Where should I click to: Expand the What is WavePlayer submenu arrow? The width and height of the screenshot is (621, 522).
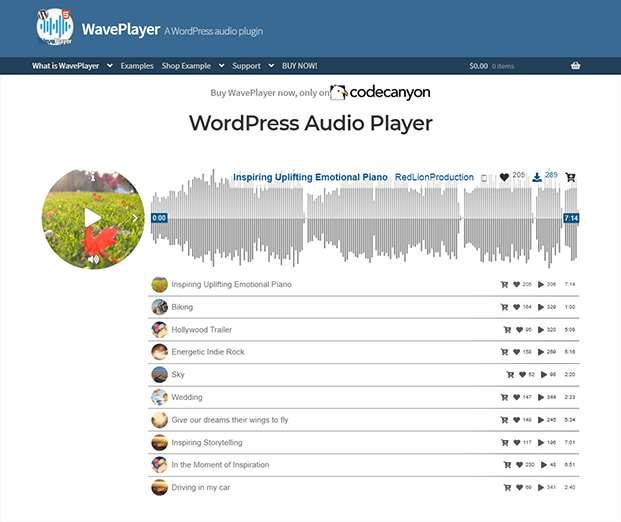tap(110, 66)
